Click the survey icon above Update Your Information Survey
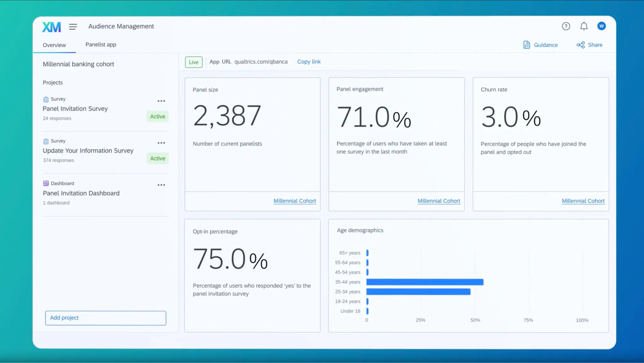 pos(46,141)
